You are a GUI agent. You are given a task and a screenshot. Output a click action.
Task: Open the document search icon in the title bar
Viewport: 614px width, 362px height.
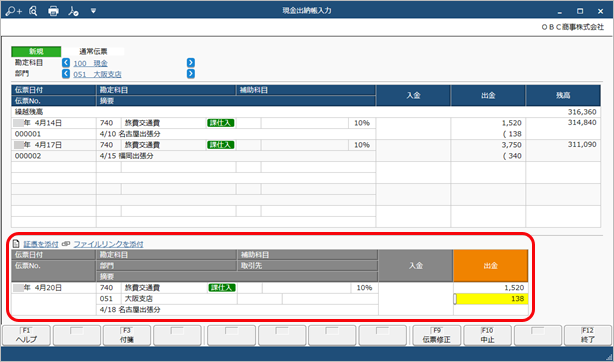pos(33,11)
